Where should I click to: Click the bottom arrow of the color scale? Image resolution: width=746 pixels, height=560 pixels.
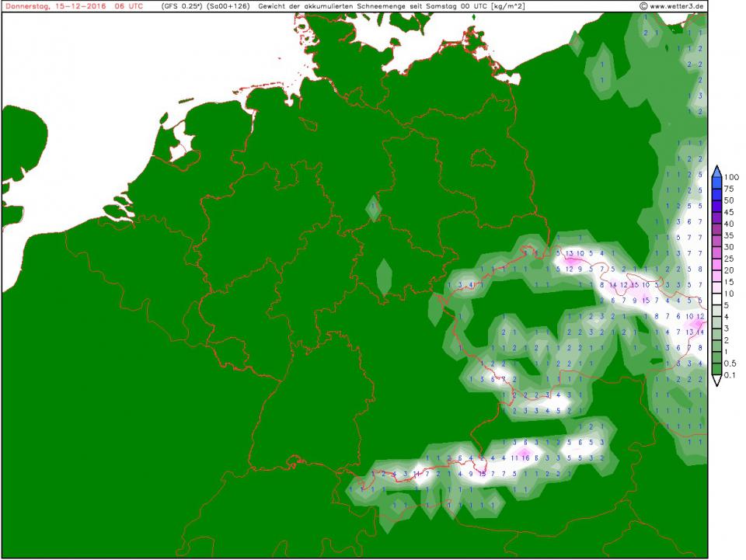click(716, 381)
